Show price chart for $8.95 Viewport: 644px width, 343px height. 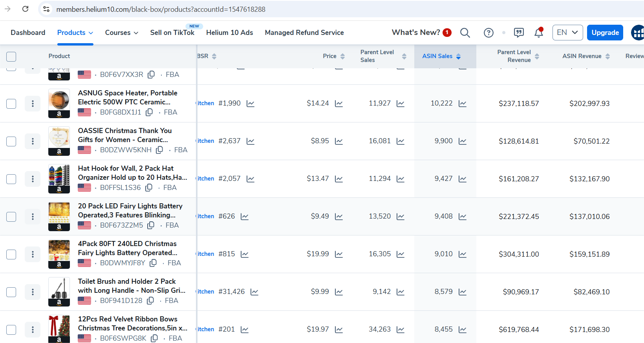[x=339, y=141]
